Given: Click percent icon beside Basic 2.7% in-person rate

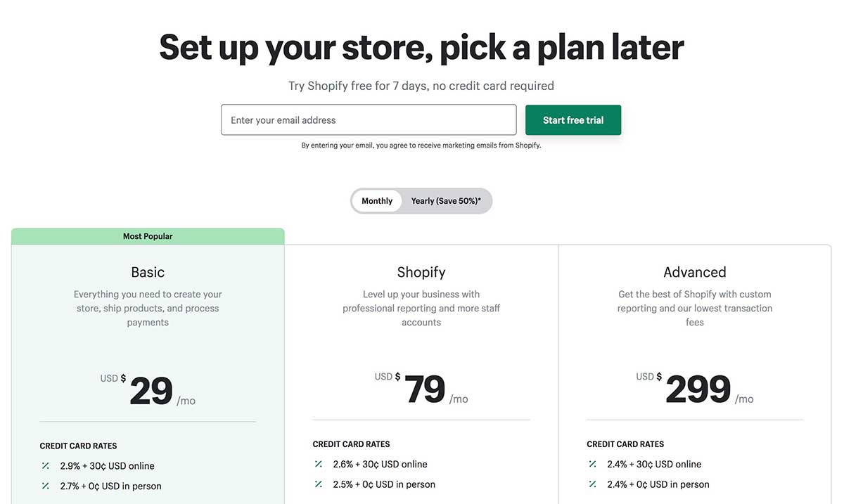Looking at the screenshot, I should [46, 486].
